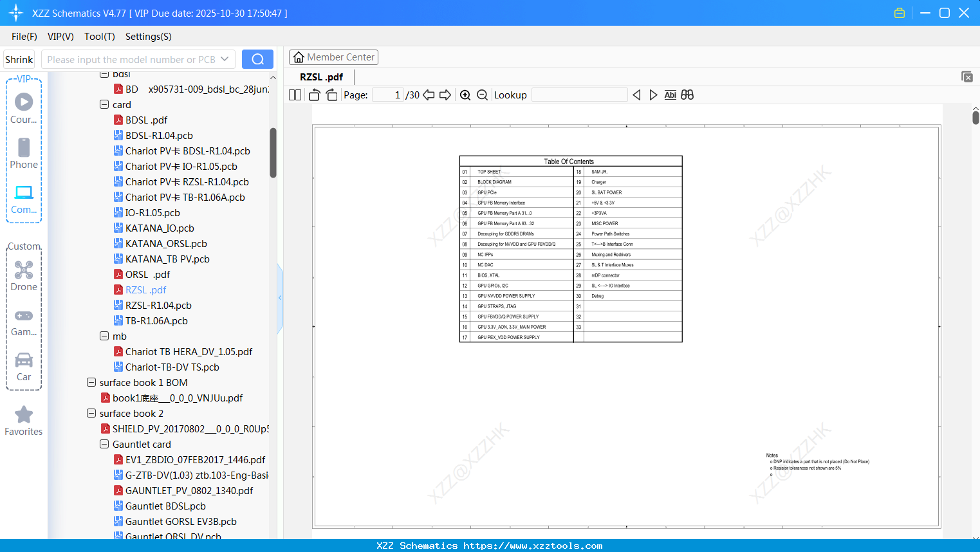Open the VIP(V) menu
This screenshot has height=552, width=980.
pos(60,37)
